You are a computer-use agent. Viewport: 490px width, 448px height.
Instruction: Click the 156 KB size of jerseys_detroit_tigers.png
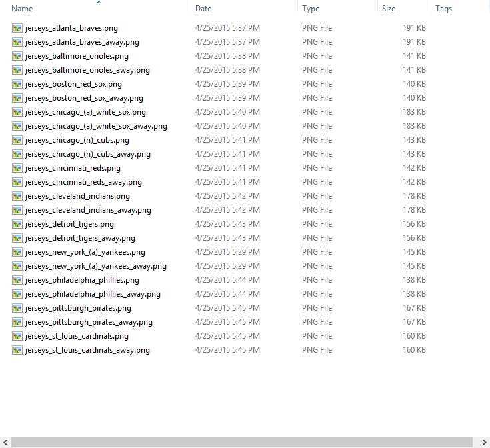(x=414, y=224)
